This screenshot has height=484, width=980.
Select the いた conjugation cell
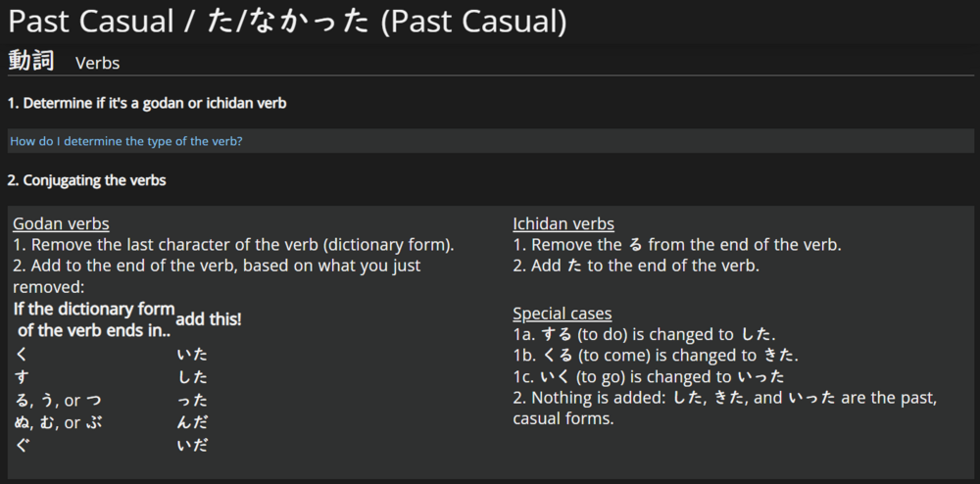[x=192, y=355]
